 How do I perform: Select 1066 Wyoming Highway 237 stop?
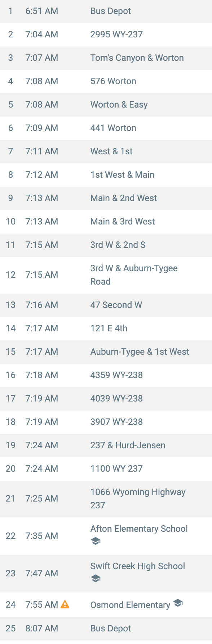click(106, 499)
